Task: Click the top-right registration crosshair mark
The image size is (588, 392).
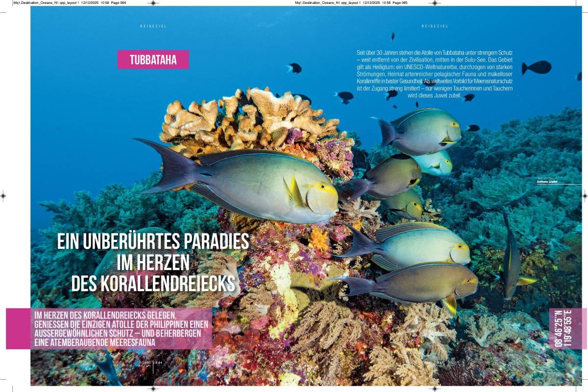Action: tap(434, 3)
